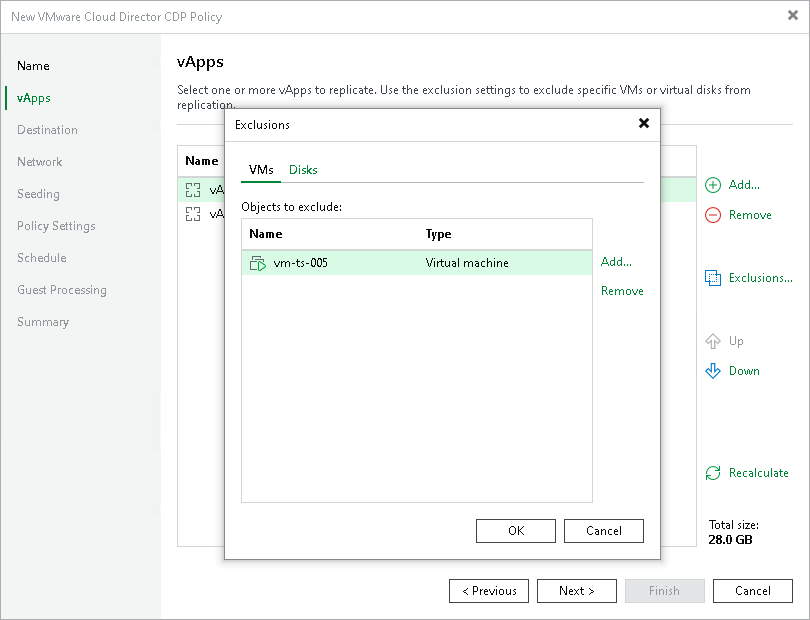Go to the Schedule step
The width and height of the screenshot is (810, 620).
coord(41,258)
